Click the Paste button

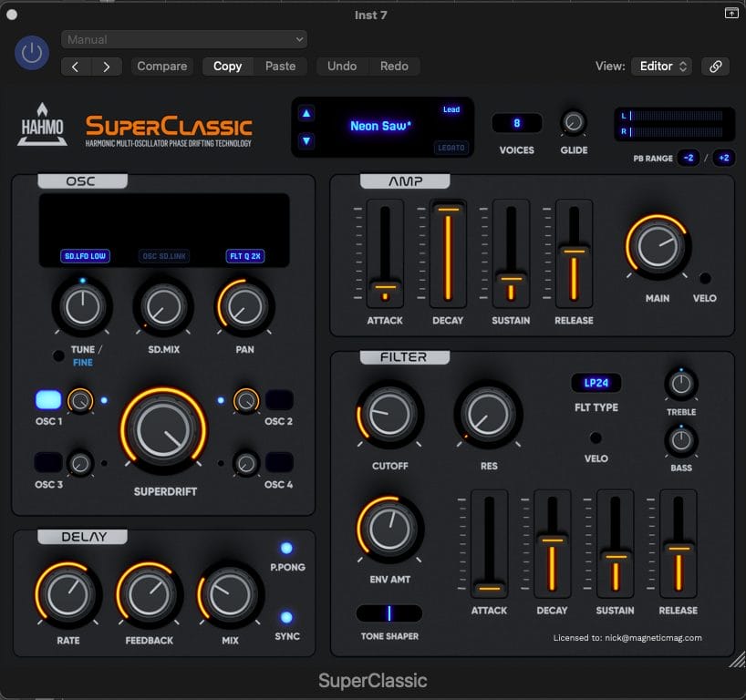pyautogui.click(x=280, y=67)
